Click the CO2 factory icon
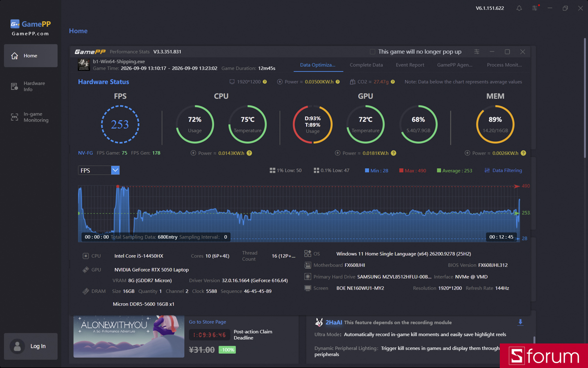 [352, 82]
